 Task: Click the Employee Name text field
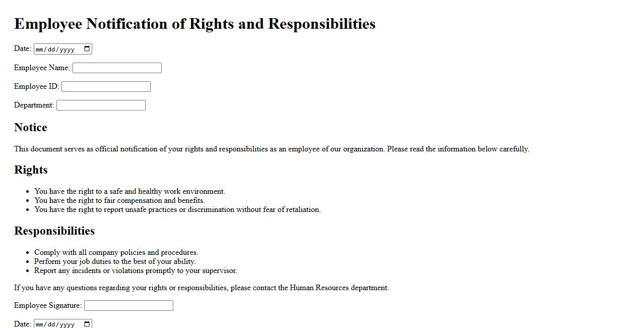tap(117, 68)
